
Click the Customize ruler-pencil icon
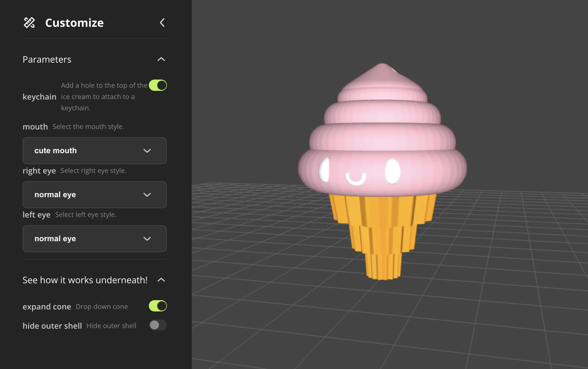[29, 23]
